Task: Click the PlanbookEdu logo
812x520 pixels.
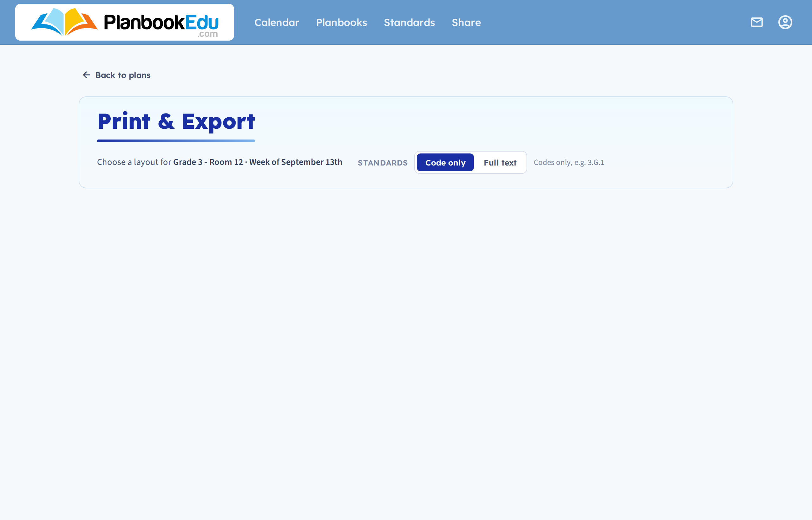Action: point(125,22)
